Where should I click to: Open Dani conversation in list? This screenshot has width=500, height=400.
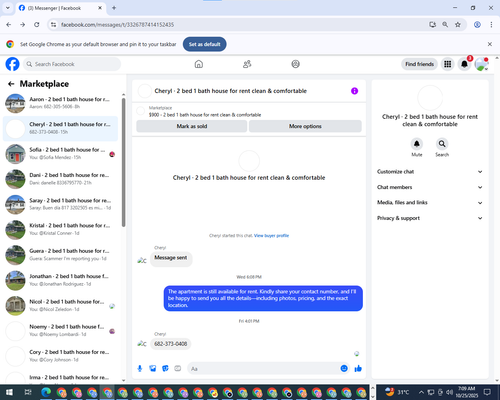[60, 179]
